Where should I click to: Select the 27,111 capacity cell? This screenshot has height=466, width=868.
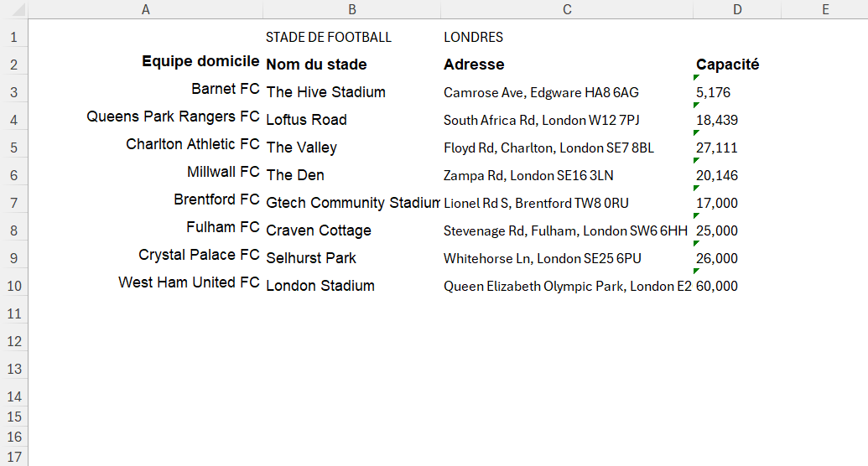[x=717, y=148]
